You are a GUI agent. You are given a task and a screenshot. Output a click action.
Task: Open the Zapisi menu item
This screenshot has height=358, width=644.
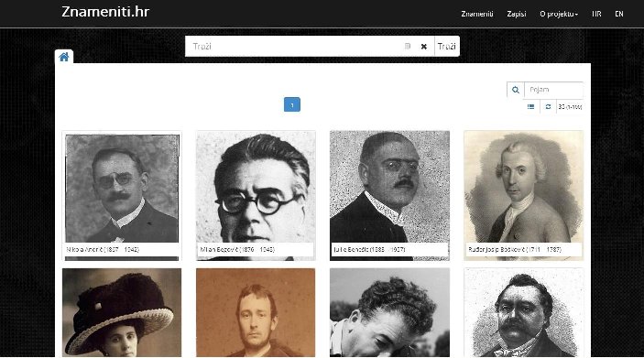coord(517,14)
